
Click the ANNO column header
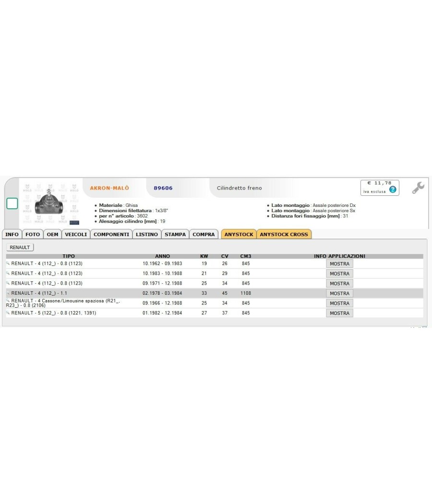(x=162, y=256)
